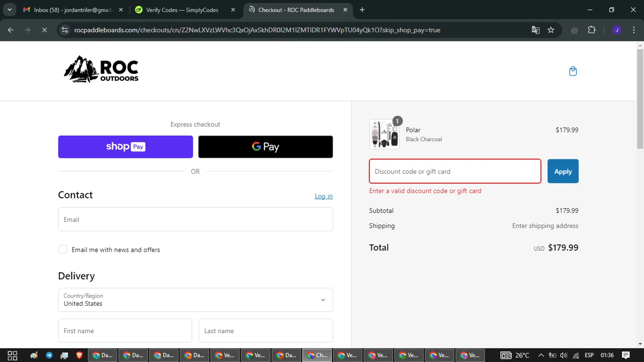
Task: Click the translate page icon
Action: pos(535,30)
